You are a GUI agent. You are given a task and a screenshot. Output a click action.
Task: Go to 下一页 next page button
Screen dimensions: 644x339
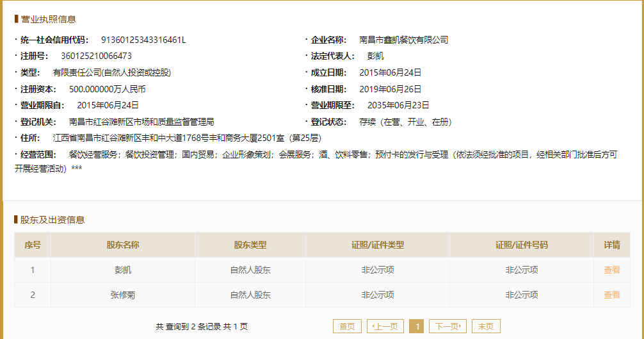447,326
